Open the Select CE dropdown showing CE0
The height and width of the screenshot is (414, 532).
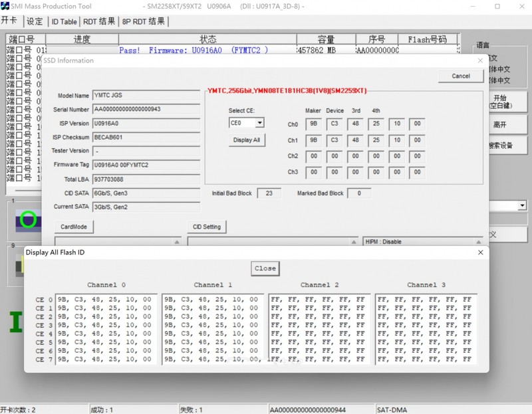tap(246, 123)
